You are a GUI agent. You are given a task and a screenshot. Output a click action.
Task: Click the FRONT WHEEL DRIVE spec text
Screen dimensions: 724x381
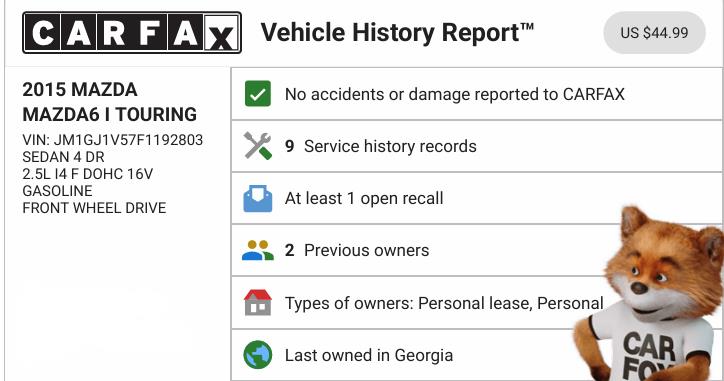[x=94, y=208]
